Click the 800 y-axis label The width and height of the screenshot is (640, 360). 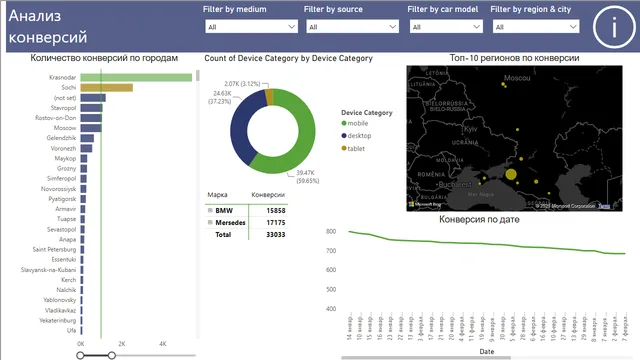(x=331, y=231)
